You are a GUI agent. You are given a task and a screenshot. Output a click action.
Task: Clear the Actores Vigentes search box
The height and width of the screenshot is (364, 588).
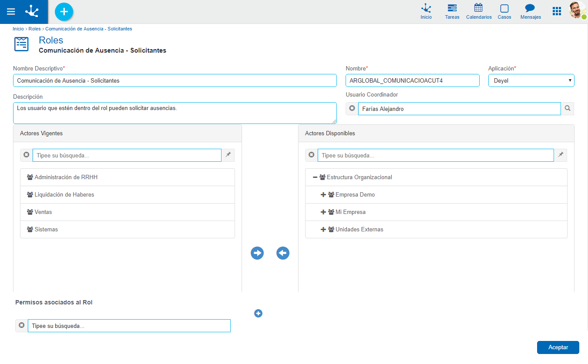pyautogui.click(x=27, y=155)
